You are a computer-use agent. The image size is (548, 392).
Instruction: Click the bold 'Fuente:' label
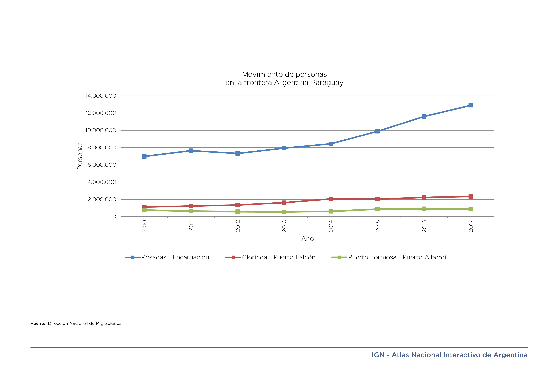(38, 323)
